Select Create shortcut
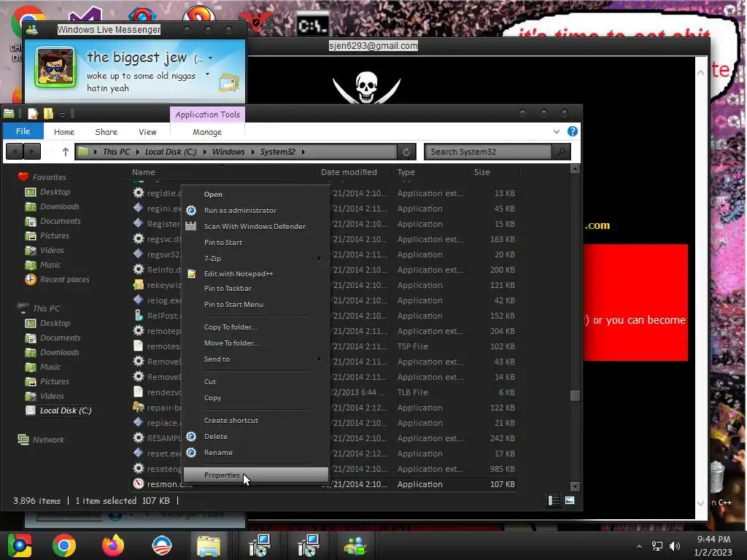The height and width of the screenshot is (560, 747). click(x=231, y=421)
